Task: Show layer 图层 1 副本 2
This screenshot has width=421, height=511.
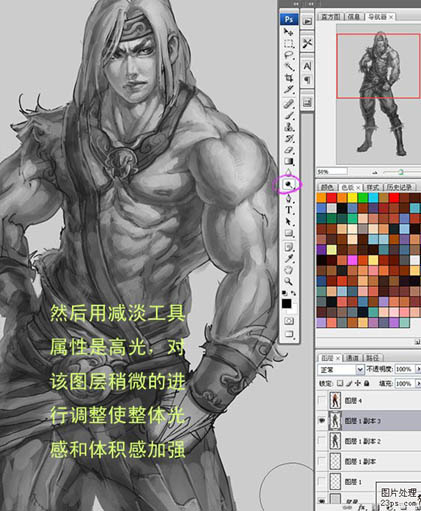Action: coord(322,441)
